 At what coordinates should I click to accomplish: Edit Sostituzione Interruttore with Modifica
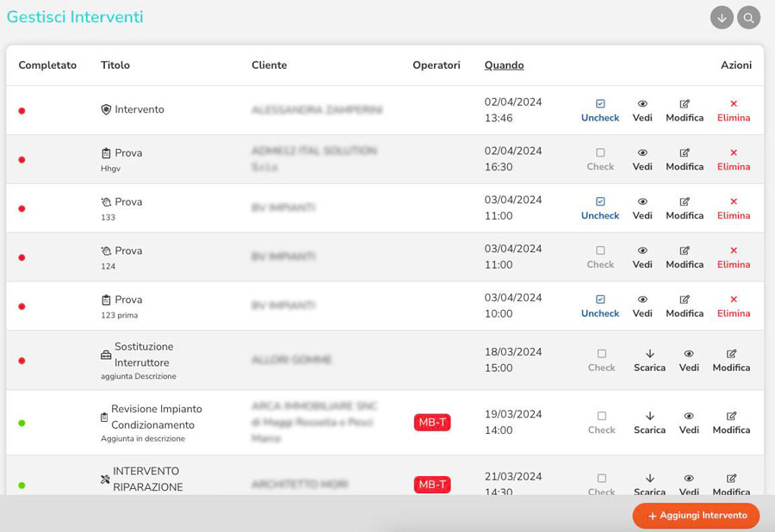click(x=731, y=361)
